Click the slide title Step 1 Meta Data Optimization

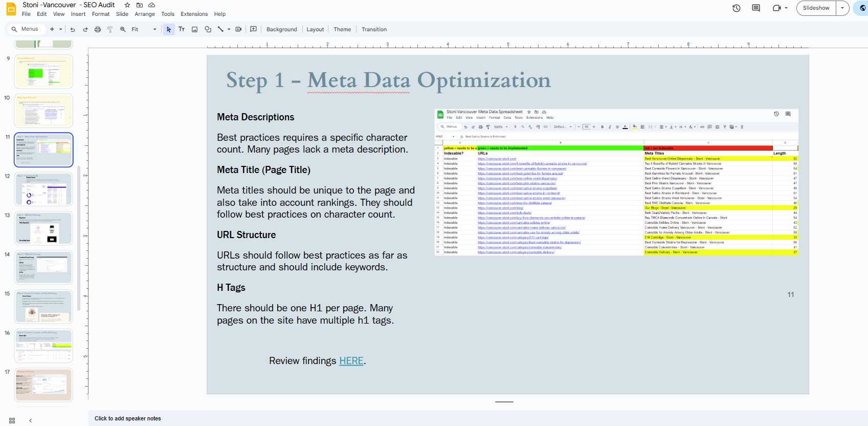coord(389,80)
